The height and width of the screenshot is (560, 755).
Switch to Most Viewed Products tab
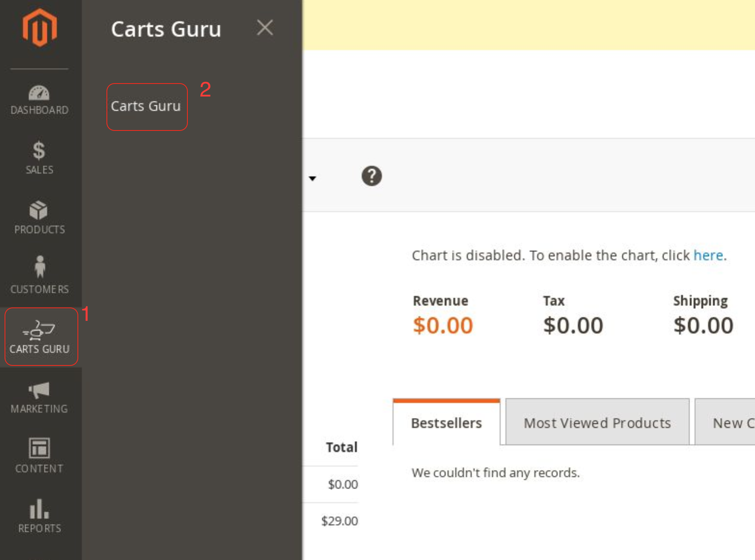(597, 422)
